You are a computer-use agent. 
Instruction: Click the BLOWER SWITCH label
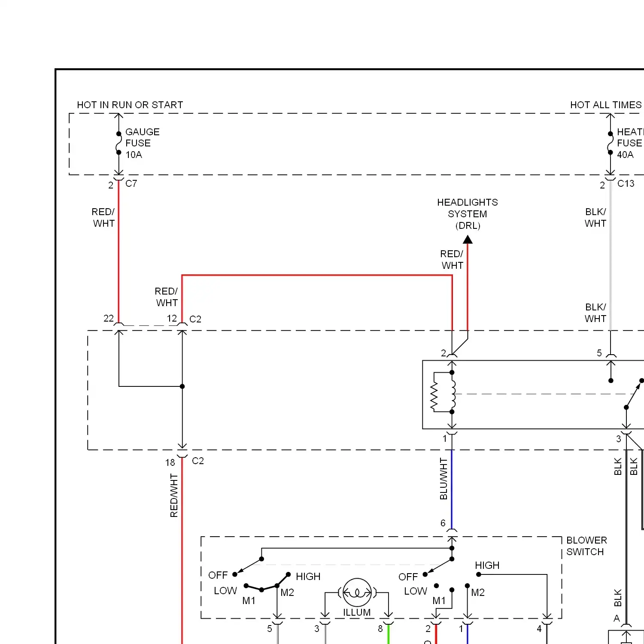pos(586,546)
